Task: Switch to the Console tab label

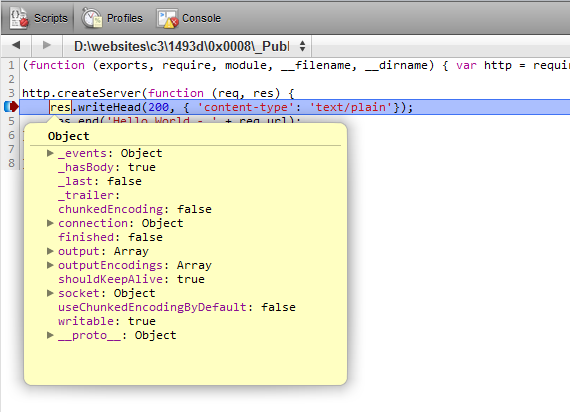Action: [x=201, y=18]
